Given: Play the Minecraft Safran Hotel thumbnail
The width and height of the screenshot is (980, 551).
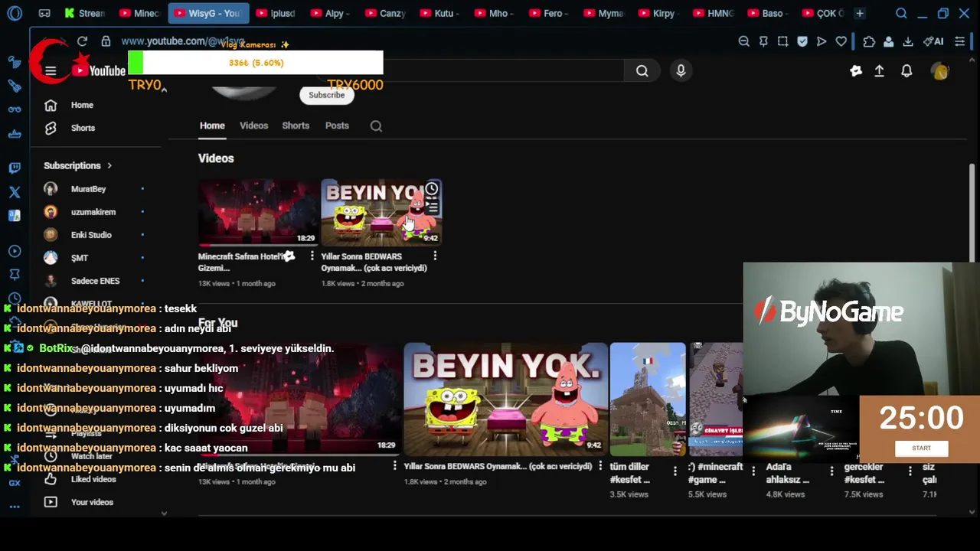Looking at the screenshot, I should 258,213.
